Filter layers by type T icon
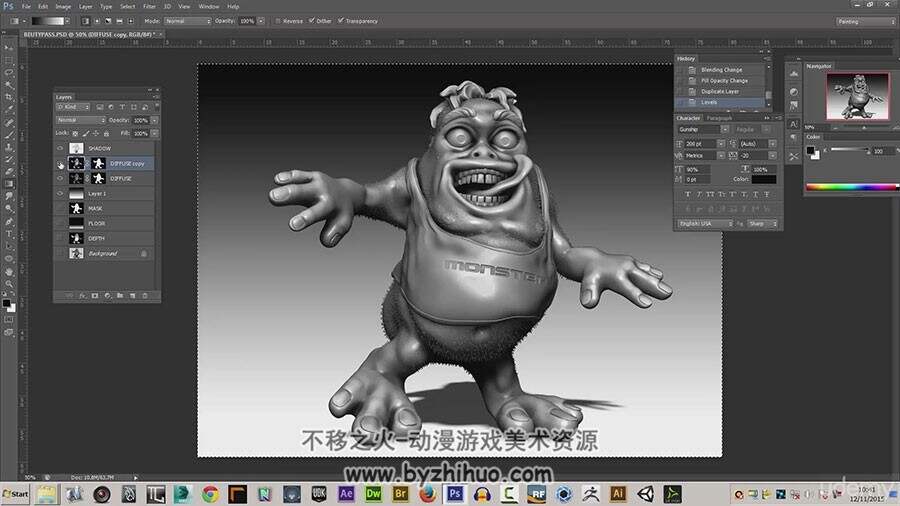 click(x=122, y=107)
